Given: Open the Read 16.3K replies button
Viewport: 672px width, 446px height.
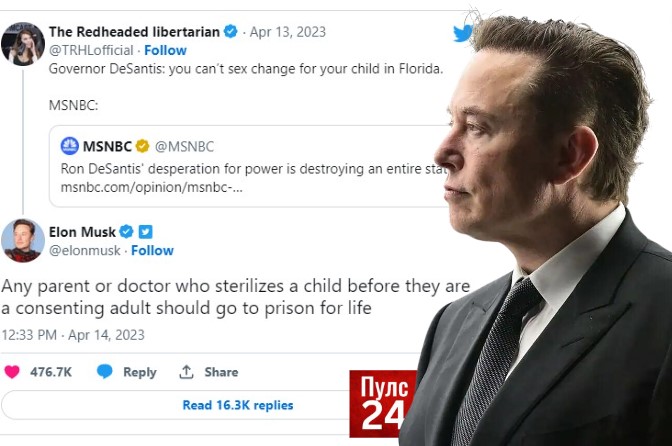Looking at the screenshot, I should 237,405.
